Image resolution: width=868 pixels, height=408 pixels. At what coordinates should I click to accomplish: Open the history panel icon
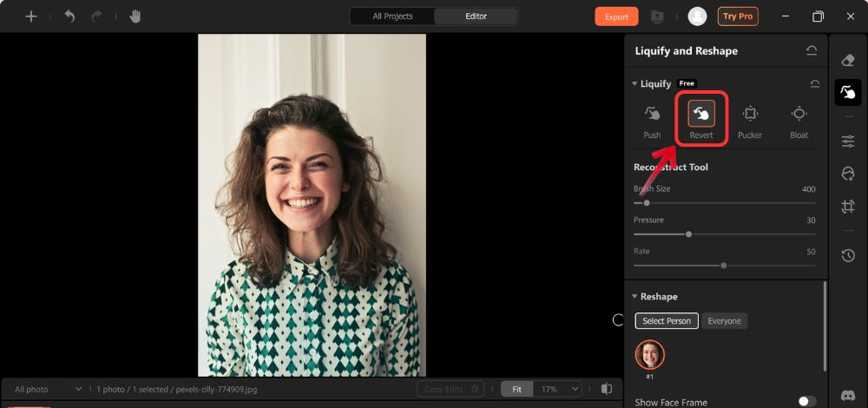[848, 255]
